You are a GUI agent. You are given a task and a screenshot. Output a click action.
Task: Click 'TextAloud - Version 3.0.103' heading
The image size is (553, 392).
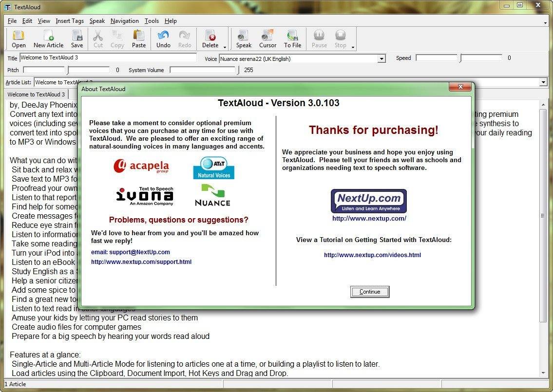click(279, 103)
